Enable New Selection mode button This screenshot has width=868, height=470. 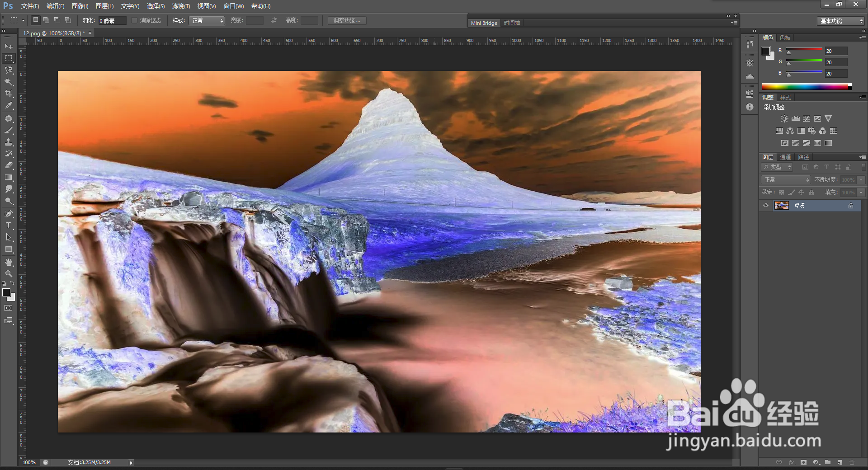point(36,20)
